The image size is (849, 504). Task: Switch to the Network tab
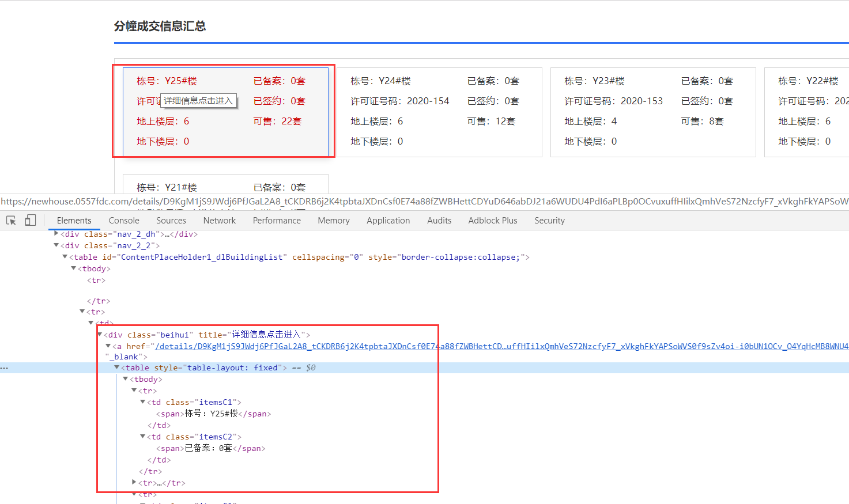pyautogui.click(x=220, y=221)
